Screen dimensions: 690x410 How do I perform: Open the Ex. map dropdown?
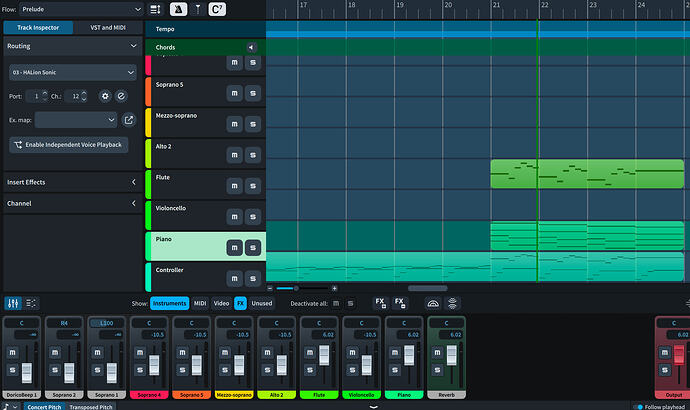76,120
